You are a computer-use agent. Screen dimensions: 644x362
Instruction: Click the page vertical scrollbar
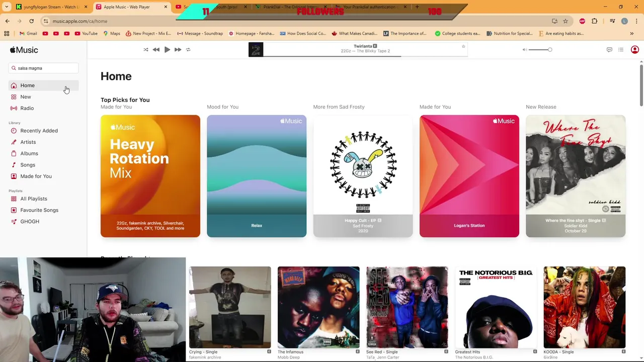641,84
